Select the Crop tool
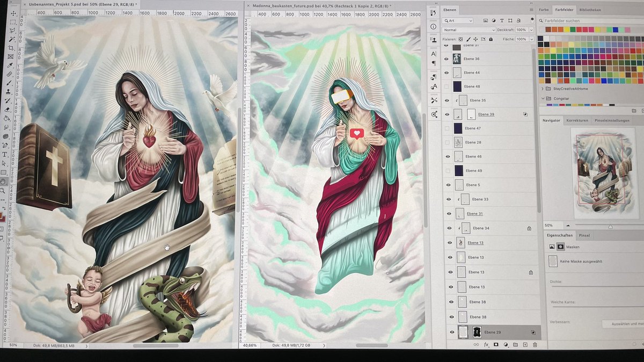Viewport: 644px width, 362px height. pos(11,48)
